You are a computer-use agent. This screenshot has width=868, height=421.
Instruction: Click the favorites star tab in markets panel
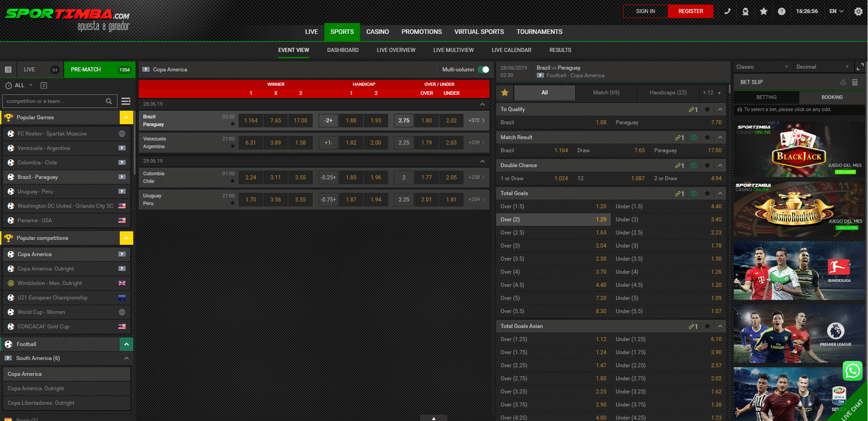[x=505, y=93]
